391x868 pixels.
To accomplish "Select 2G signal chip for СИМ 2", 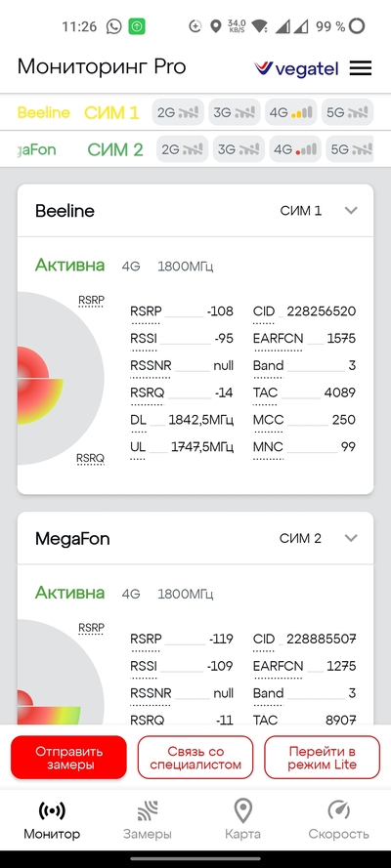I will pyautogui.click(x=182, y=149).
